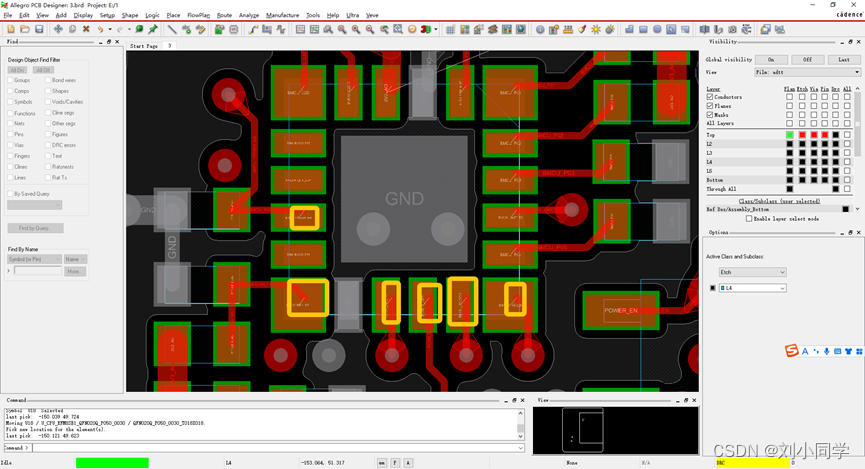The image size is (865, 469).
Task: Click the Open folder toolbar icon
Action: click(x=24, y=29)
